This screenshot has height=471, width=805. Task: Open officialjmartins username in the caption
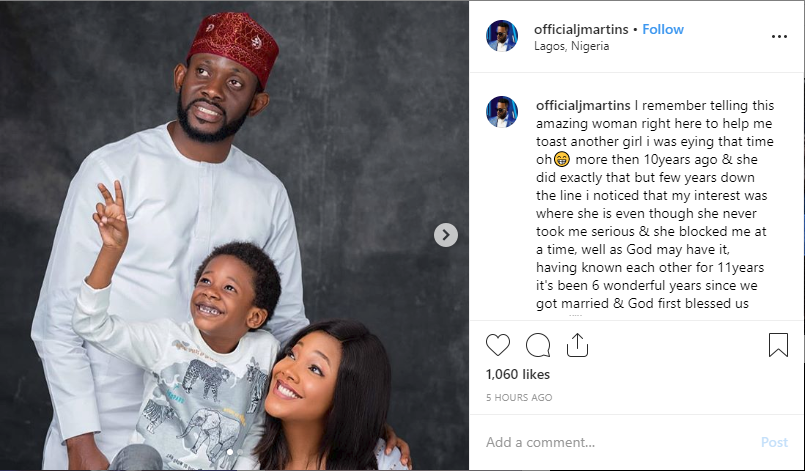point(583,105)
